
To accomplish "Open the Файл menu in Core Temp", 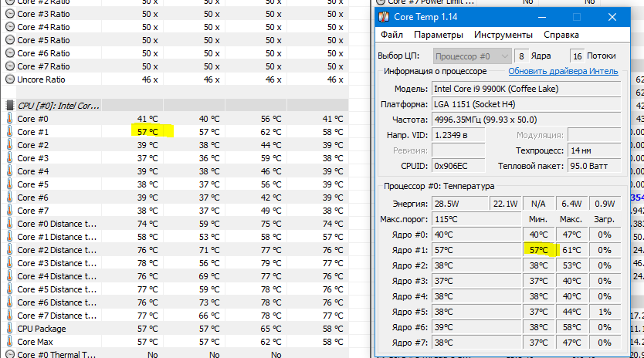I will (391, 35).
